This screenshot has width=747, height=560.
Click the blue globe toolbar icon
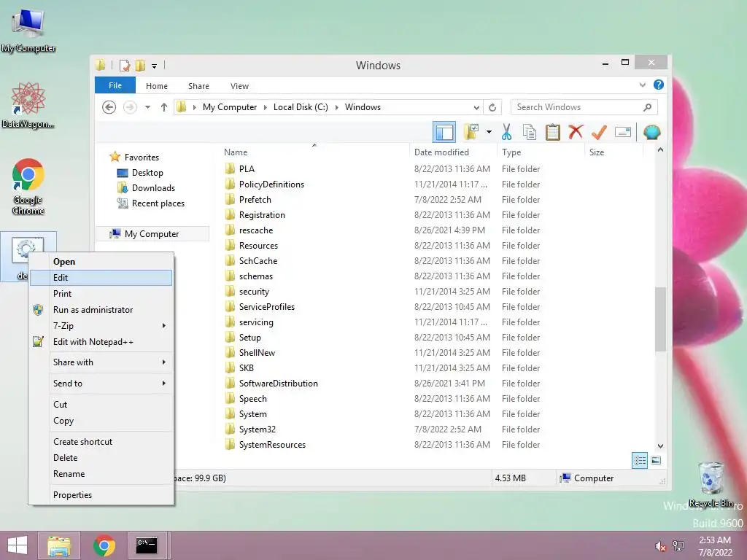pos(651,133)
